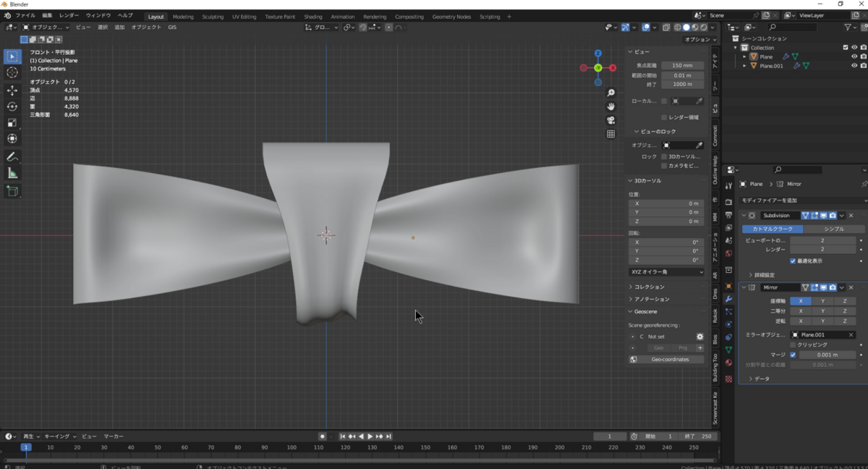The width and height of the screenshot is (868, 469).
Task: Select the Transform tool
Action: pyautogui.click(x=12, y=138)
